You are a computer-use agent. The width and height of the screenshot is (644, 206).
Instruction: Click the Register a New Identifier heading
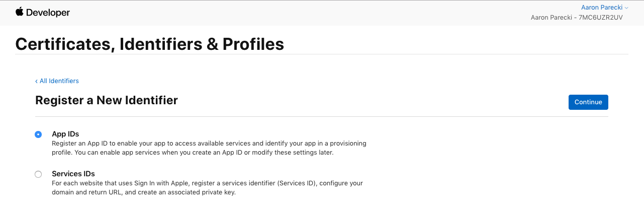(x=107, y=100)
